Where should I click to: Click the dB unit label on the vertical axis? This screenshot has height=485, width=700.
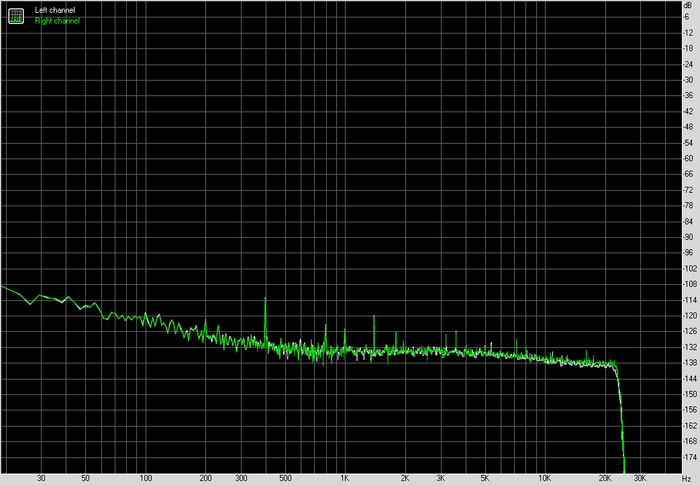pos(689,6)
